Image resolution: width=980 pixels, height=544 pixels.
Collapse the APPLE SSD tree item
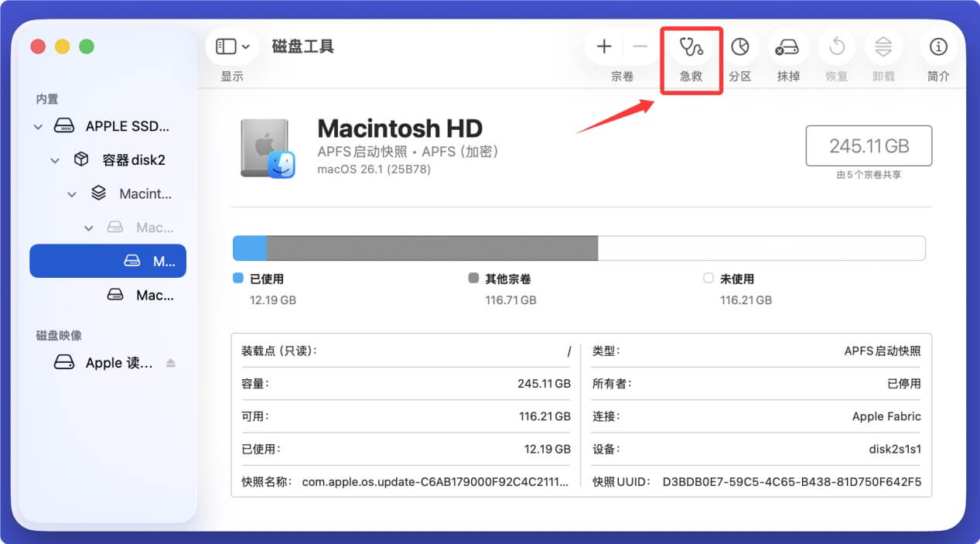(36, 126)
